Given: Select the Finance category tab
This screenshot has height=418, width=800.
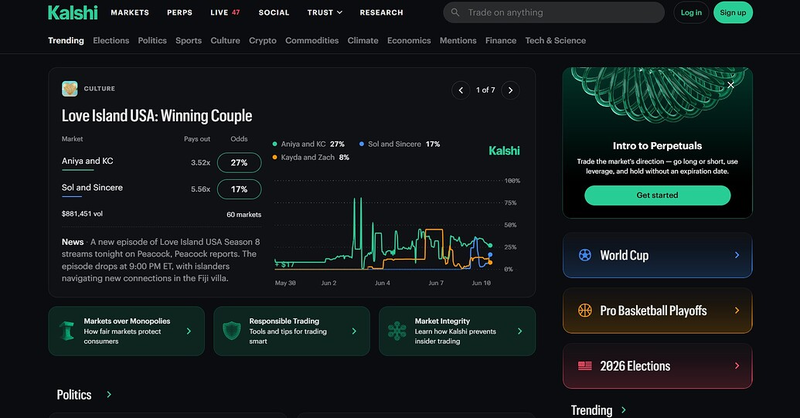Looking at the screenshot, I should pos(501,40).
